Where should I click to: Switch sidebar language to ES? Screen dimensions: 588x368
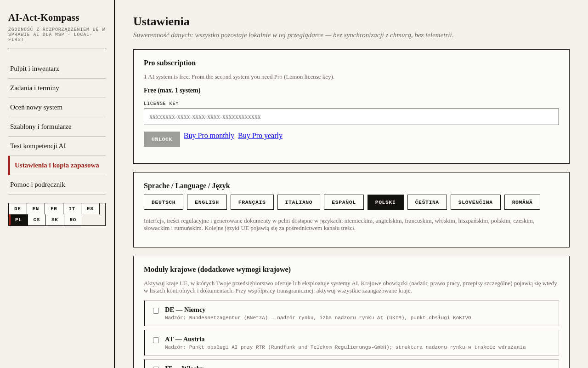90,209
